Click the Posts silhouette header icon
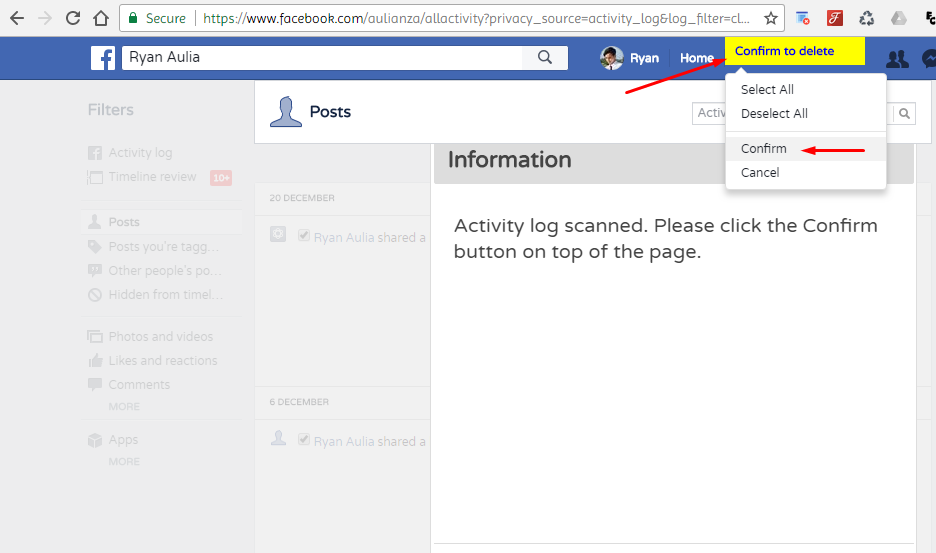 [x=285, y=112]
